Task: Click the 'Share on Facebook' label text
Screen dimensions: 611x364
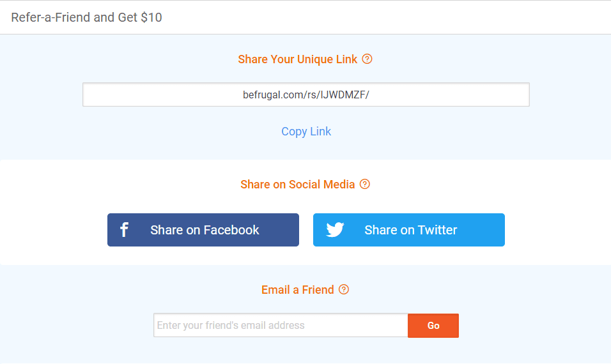Action: [x=205, y=230]
